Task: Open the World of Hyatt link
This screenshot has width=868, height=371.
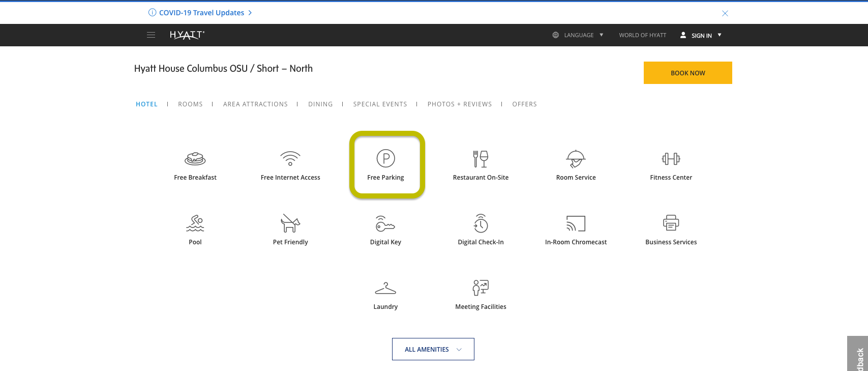Action: (642, 35)
